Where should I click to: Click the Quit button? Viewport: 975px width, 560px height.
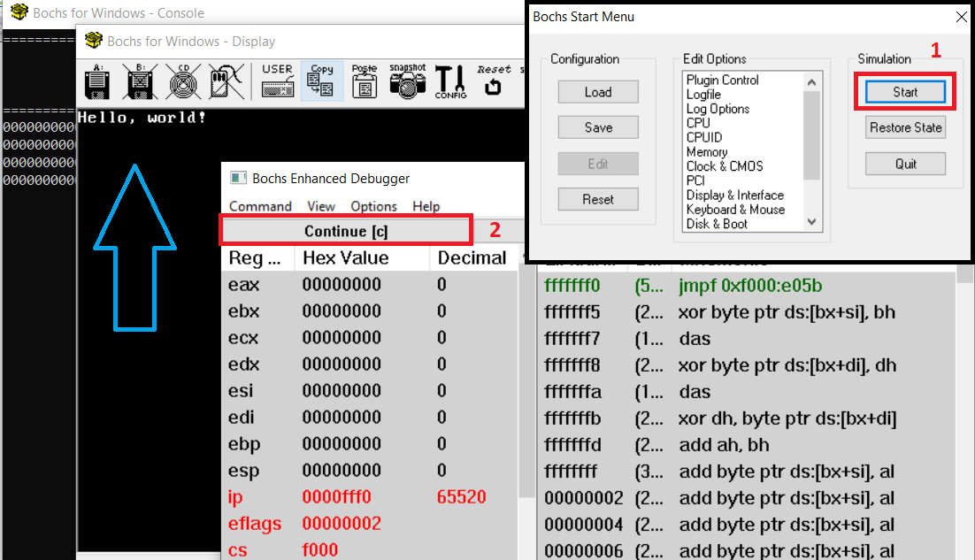click(x=905, y=164)
